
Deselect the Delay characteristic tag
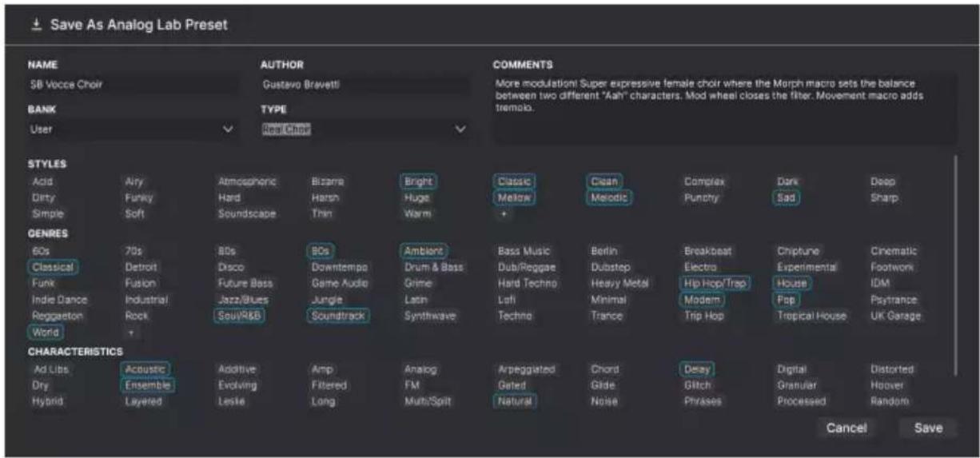[x=696, y=369]
